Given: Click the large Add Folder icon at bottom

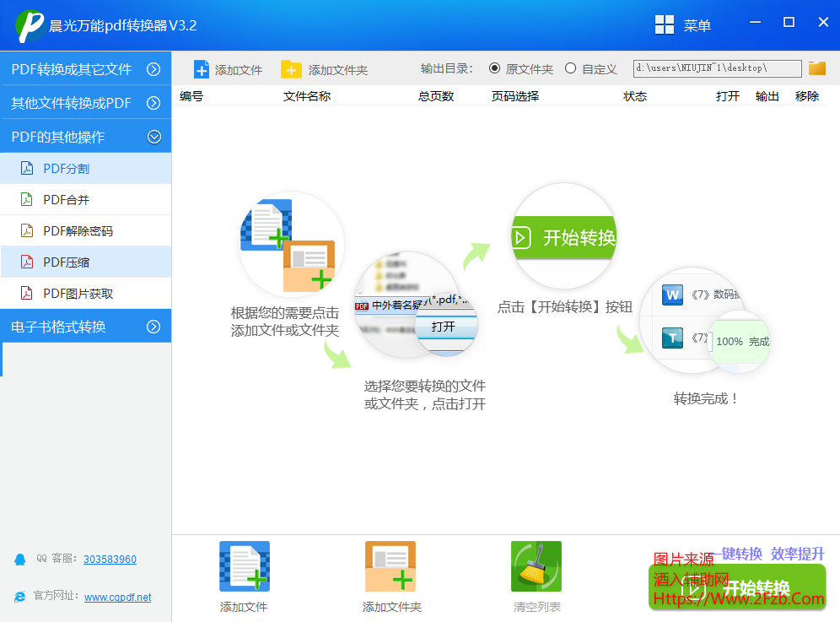Looking at the screenshot, I should (390, 566).
